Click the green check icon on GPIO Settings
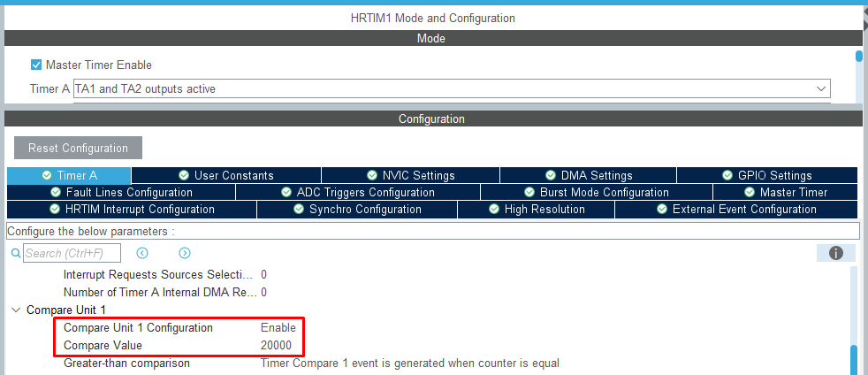This screenshot has height=375, width=868. click(727, 176)
